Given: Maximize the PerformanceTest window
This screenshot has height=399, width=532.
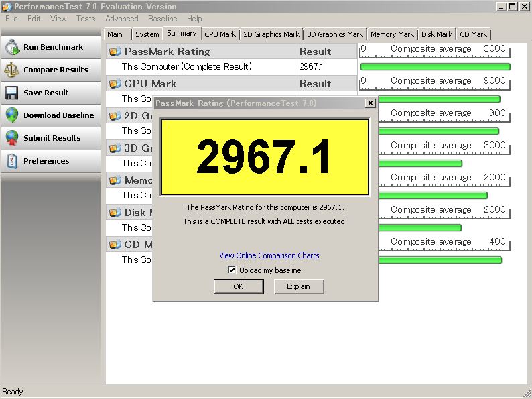Looking at the screenshot, I should tap(513, 6).
